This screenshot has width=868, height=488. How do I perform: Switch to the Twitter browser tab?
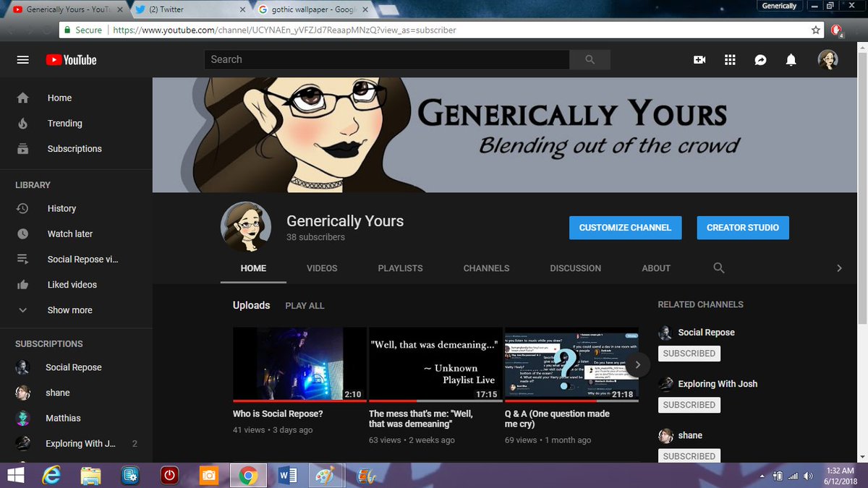tap(189, 9)
